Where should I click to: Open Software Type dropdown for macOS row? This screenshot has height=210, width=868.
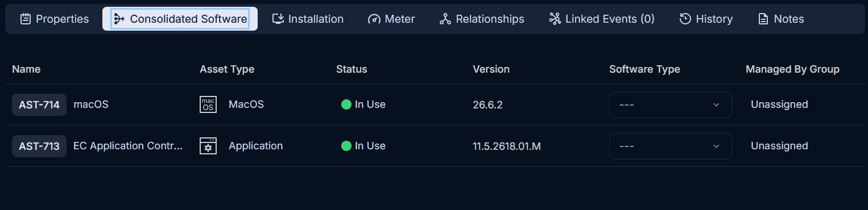coord(670,104)
